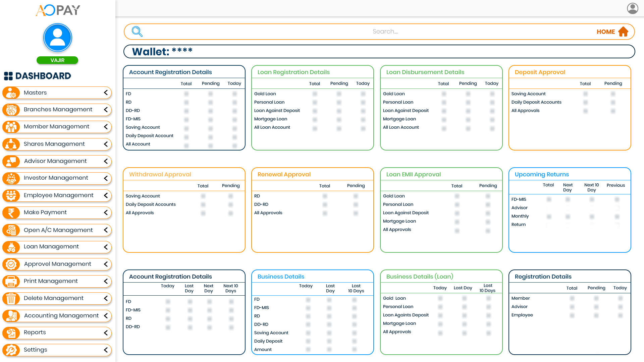Select the Masters icon in the sidebar
The width and height of the screenshot is (644, 362).
[11, 93]
